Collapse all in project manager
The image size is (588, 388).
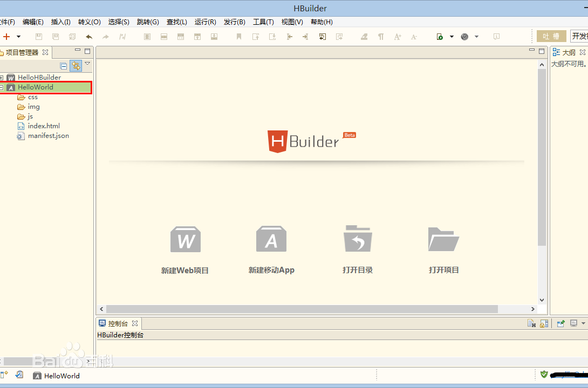click(x=64, y=66)
